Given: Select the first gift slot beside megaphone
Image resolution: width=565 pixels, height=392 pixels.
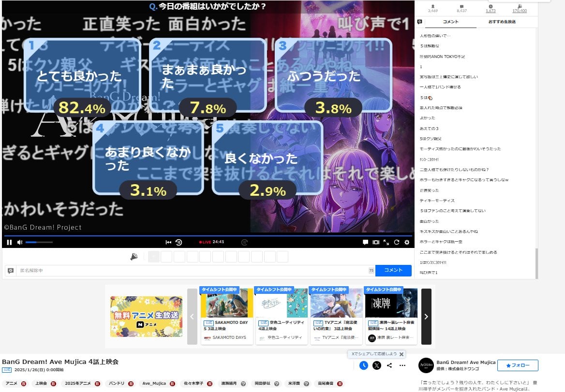Looking at the screenshot, I should click(x=154, y=257).
